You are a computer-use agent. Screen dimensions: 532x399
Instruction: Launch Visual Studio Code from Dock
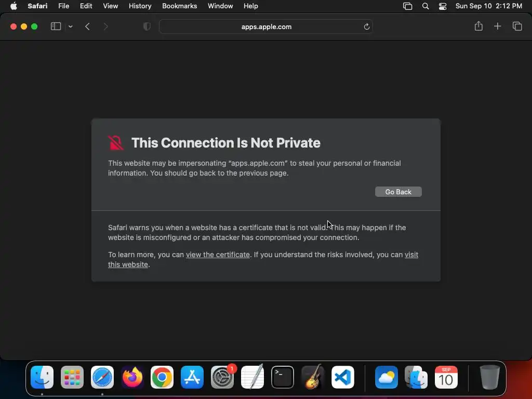coord(343,377)
